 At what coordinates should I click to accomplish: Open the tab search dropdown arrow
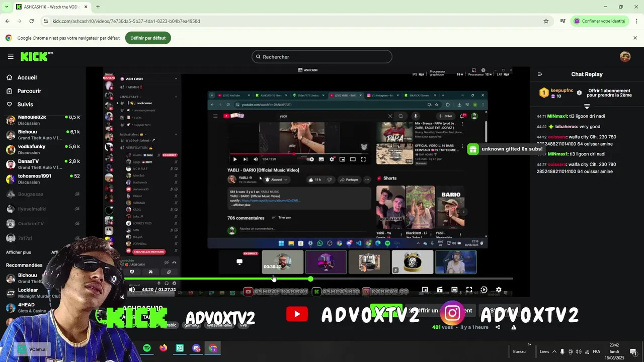(x=6, y=7)
